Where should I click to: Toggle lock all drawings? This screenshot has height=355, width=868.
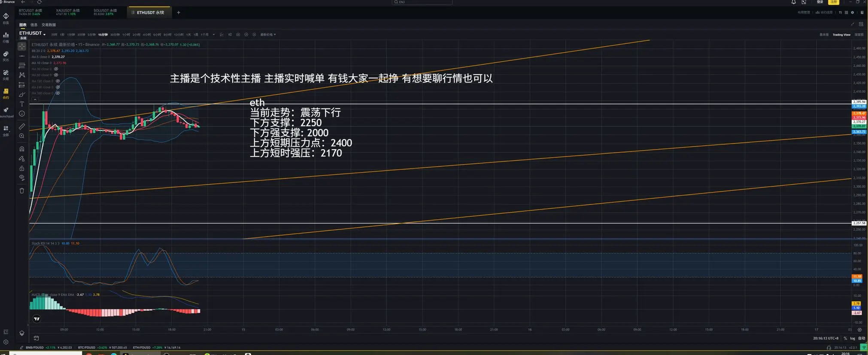(22, 168)
